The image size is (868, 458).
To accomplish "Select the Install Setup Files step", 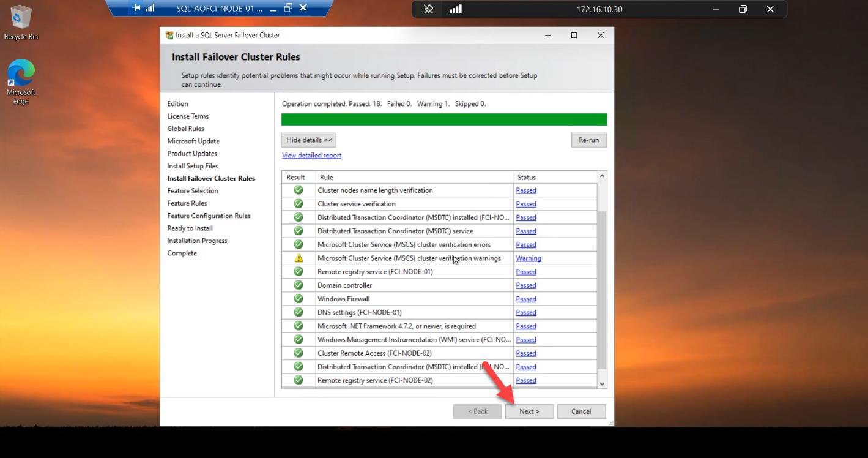I will 193,166.
